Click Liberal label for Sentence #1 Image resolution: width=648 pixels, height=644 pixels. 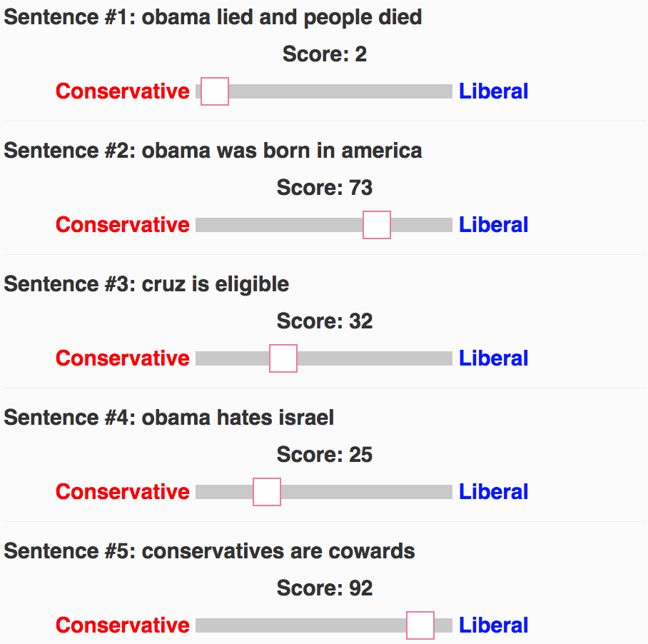pos(493,91)
